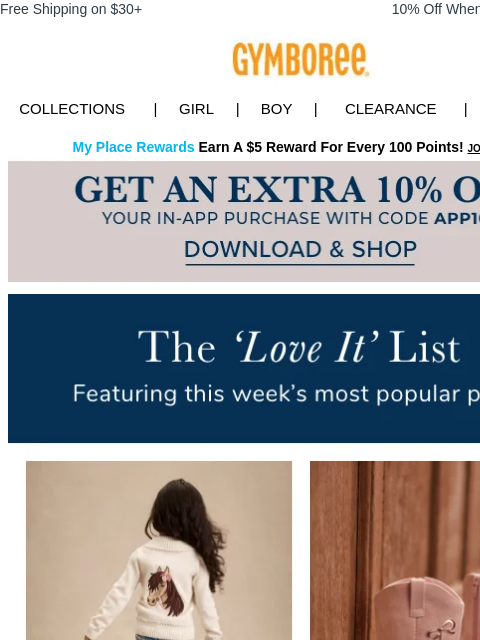Select the BOY navigation item
Image resolution: width=480 pixels, height=640 pixels.
[x=276, y=109]
